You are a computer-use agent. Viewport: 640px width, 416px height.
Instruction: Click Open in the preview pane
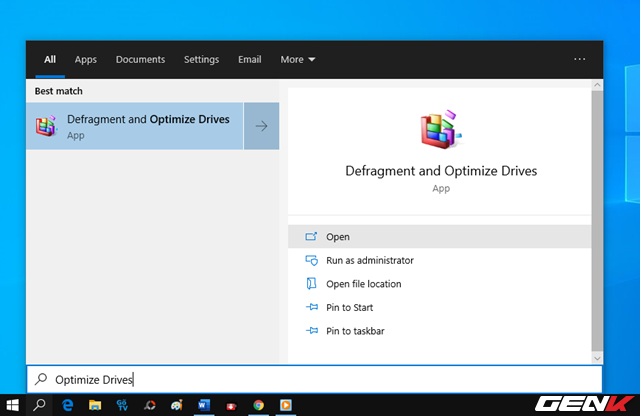pyautogui.click(x=440, y=237)
